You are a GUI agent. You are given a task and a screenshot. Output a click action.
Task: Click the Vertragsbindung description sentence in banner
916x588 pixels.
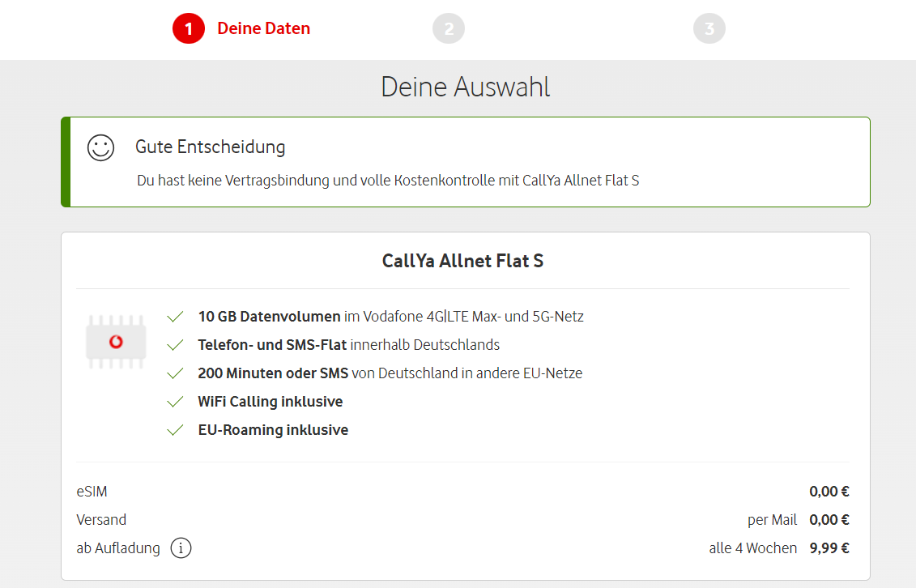(x=388, y=181)
